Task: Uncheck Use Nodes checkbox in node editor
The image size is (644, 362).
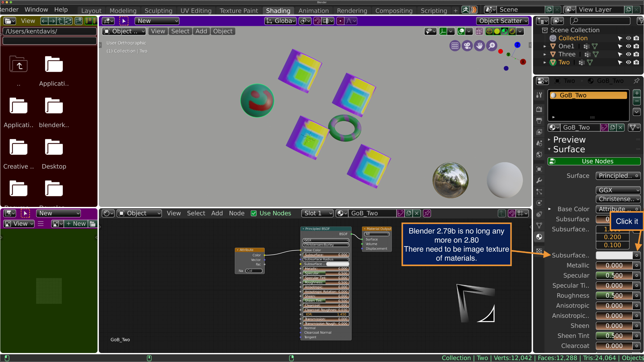Action: click(x=254, y=213)
